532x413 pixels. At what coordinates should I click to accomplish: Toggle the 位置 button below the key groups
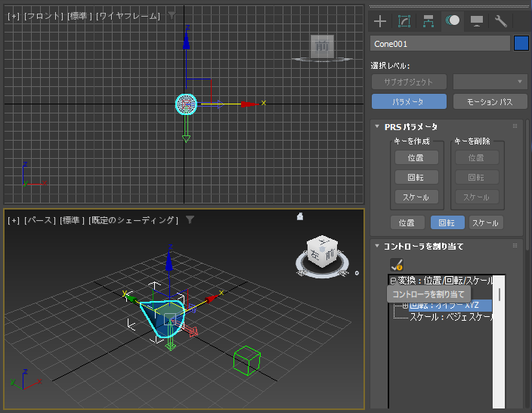coord(407,223)
